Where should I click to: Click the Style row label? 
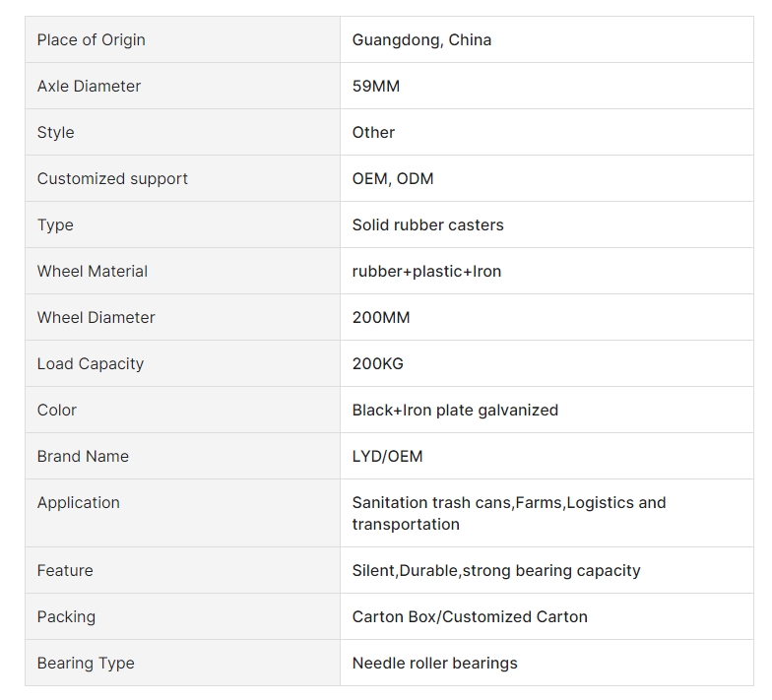point(55,132)
